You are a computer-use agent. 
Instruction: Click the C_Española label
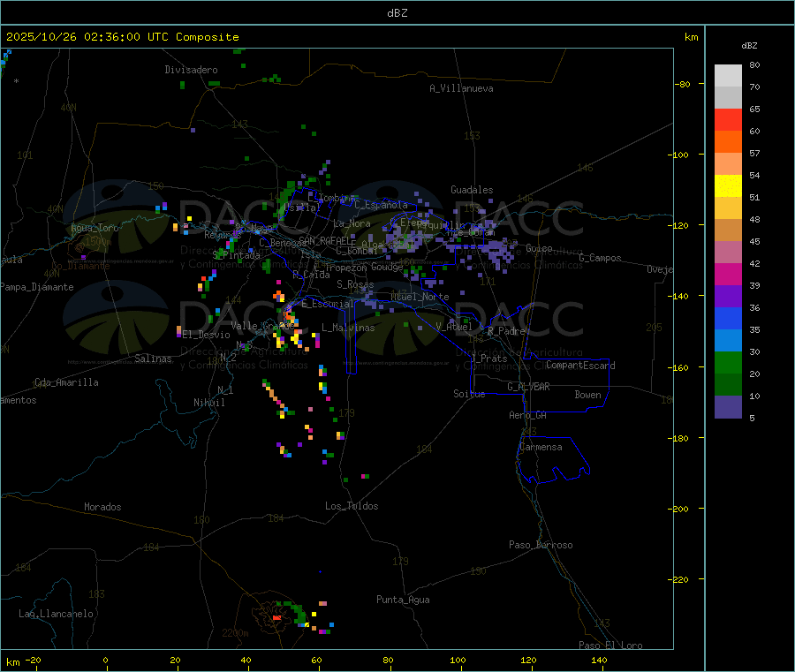(x=382, y=205)
